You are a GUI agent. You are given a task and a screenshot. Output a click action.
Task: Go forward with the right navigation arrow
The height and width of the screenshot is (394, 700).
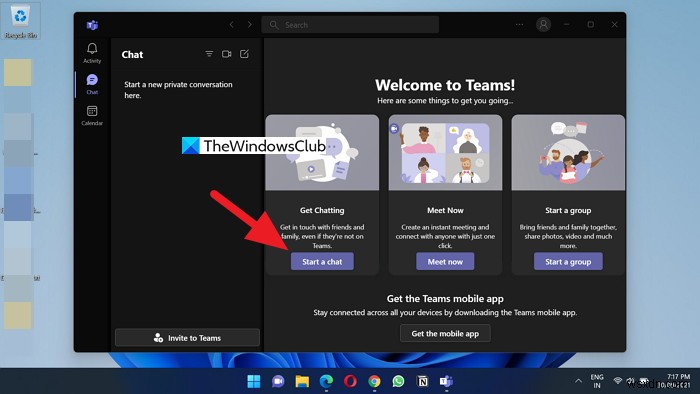(x=250, y=25)
